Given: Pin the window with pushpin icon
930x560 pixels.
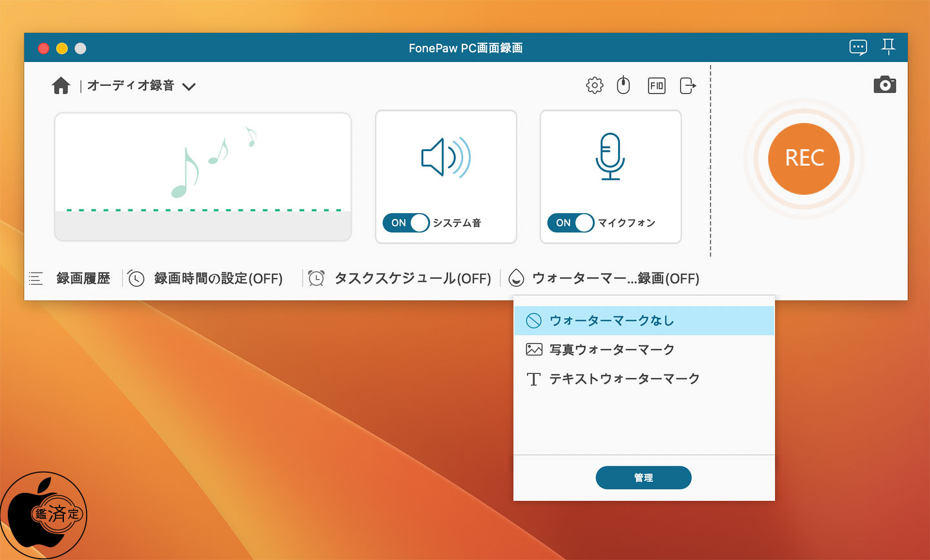Looking at the screenshot, I should click(889, 47).
